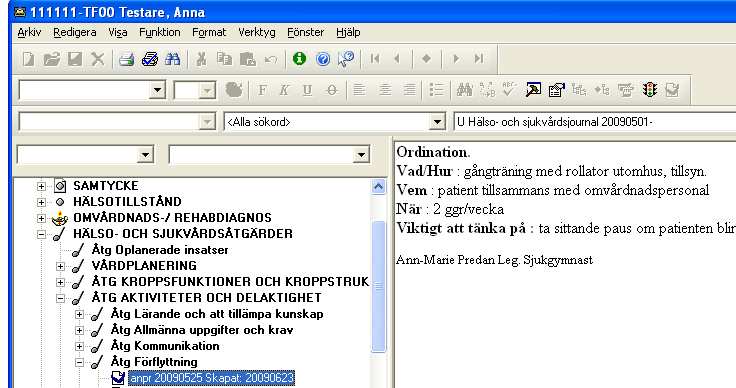Image resolution: width=736 pixels, height=388 pixels.
Task: Click the Open folder icon
Action: tap(52, 59)
